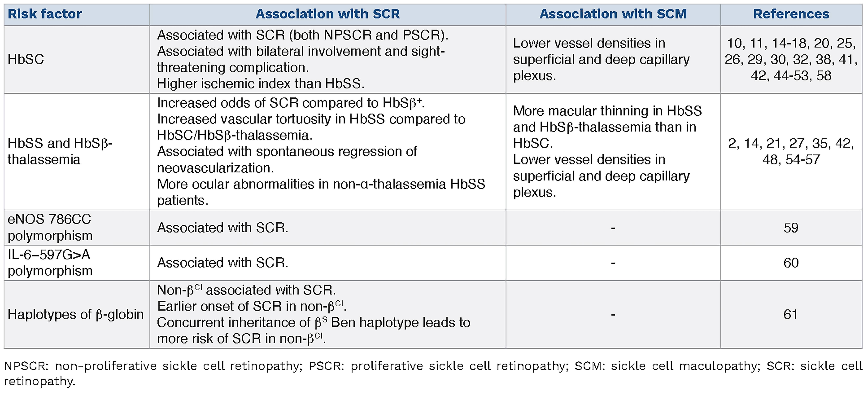Click "More macular thinning in HbSS" text
The image size is (868, 396).
pyautogui.click(x=607, y=111)
